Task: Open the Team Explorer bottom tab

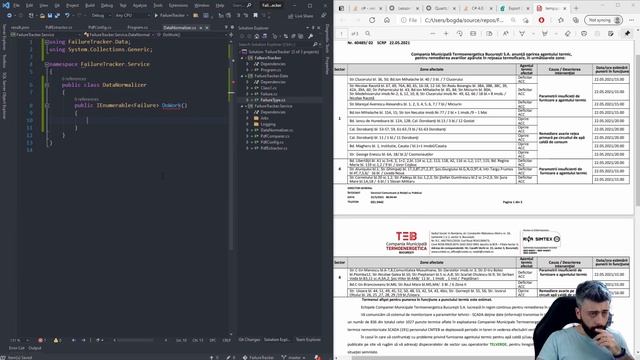Action: [x=308, y=340]
